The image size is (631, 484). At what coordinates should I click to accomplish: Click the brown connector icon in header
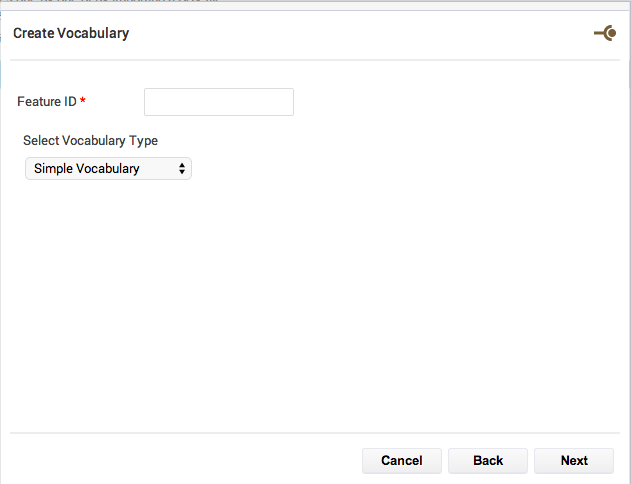605,33
